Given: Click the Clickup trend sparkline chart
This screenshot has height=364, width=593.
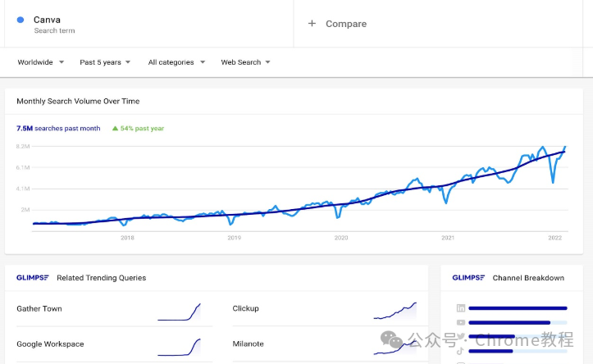Looking at the screenshot, I should (x=395, y=311).
